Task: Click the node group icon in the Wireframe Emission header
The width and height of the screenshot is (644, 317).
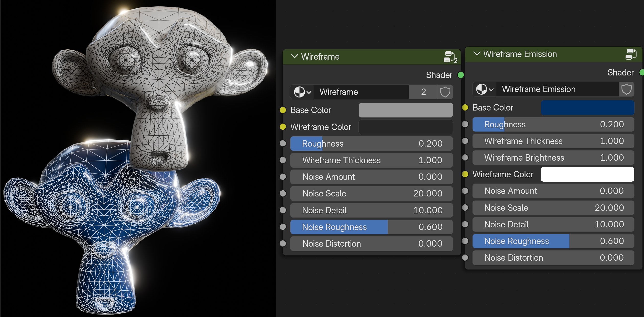Action: [630, 54]
